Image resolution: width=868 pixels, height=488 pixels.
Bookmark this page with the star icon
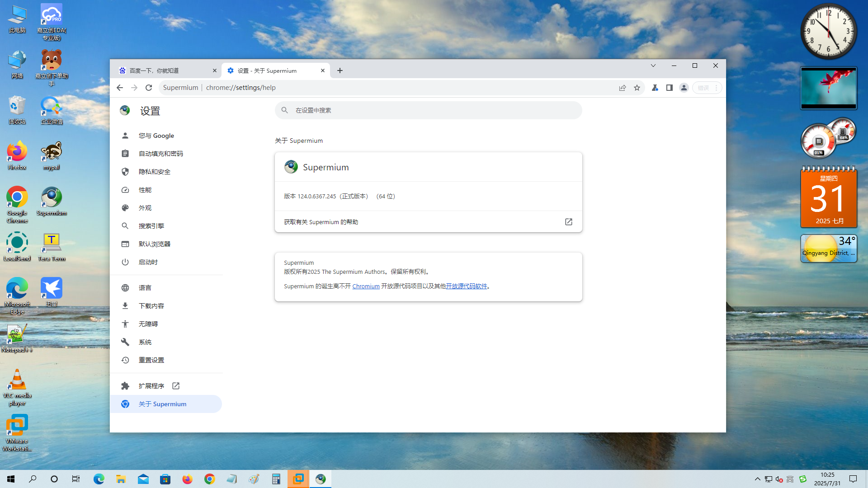(637, 88)
